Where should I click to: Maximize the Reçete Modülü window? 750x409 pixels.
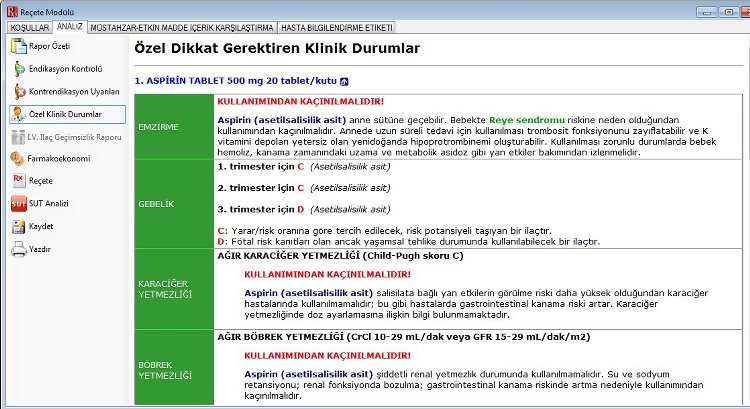pyautogui.click(x=728, y=12)
